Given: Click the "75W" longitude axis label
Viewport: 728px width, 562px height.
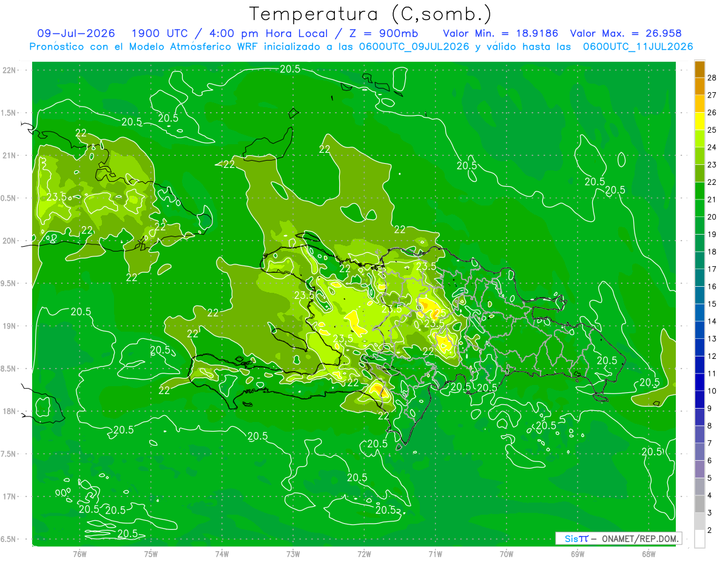Looking at the screenshot, I should (x=151, y=554).
